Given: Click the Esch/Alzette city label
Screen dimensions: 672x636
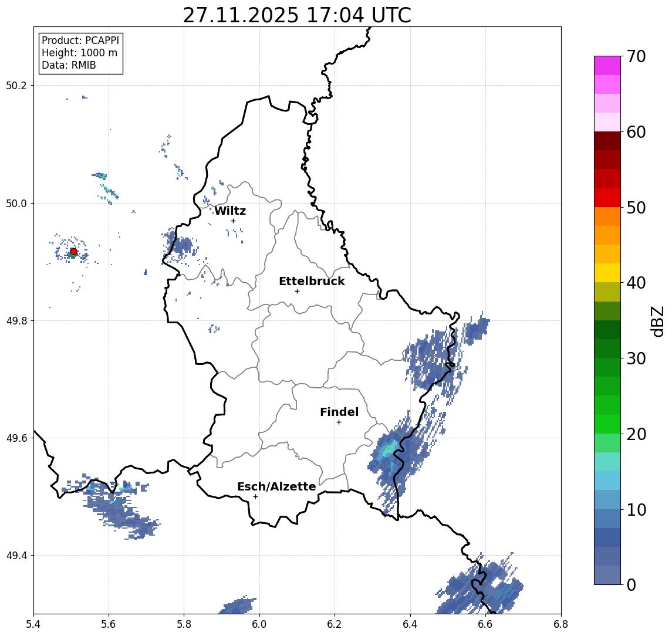Looking at the screenshot, I should click(276, 486).
